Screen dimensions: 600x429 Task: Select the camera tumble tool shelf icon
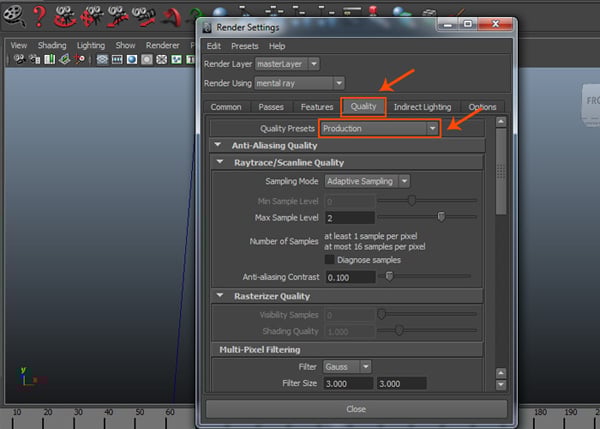coord(64,17)
